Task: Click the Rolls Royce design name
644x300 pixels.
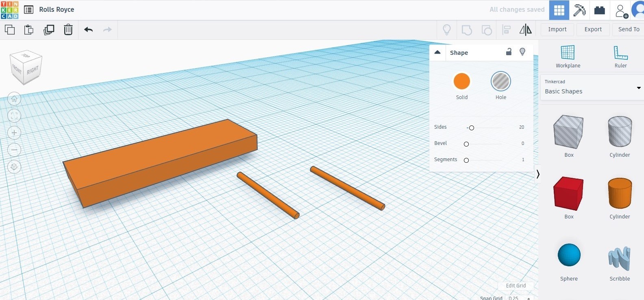Action: tap(57, 10)
